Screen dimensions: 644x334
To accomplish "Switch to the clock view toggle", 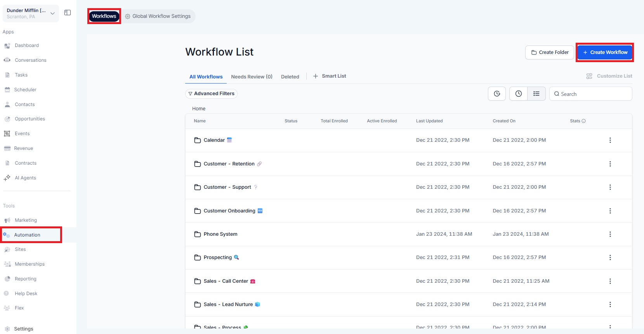I will (518, 94).
